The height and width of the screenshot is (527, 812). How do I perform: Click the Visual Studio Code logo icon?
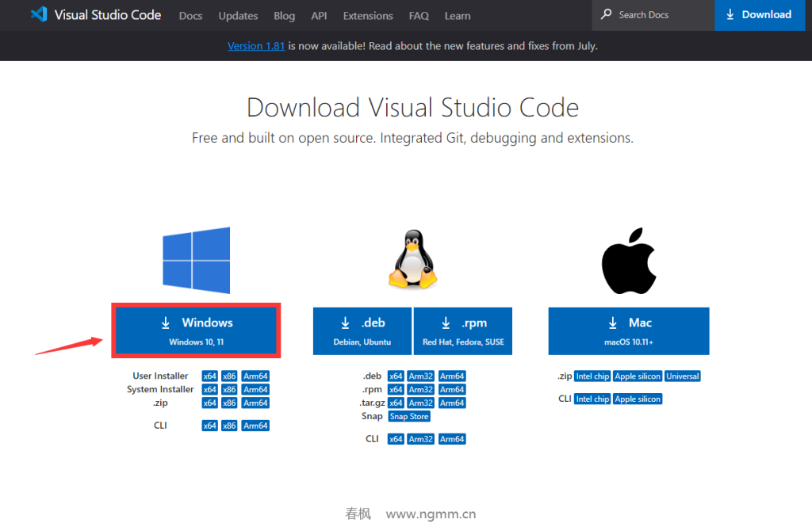click(39, 14)
